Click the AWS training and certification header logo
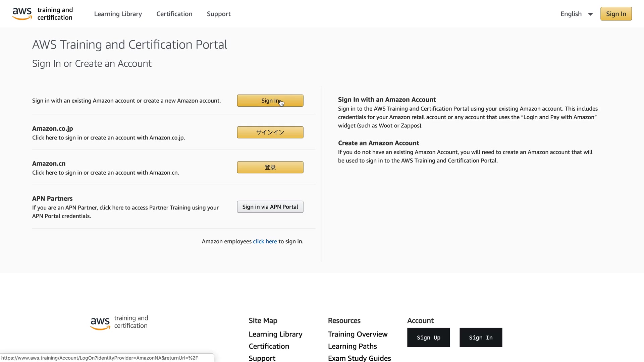This screenshot has width=644, height=362. pos(43,14)
